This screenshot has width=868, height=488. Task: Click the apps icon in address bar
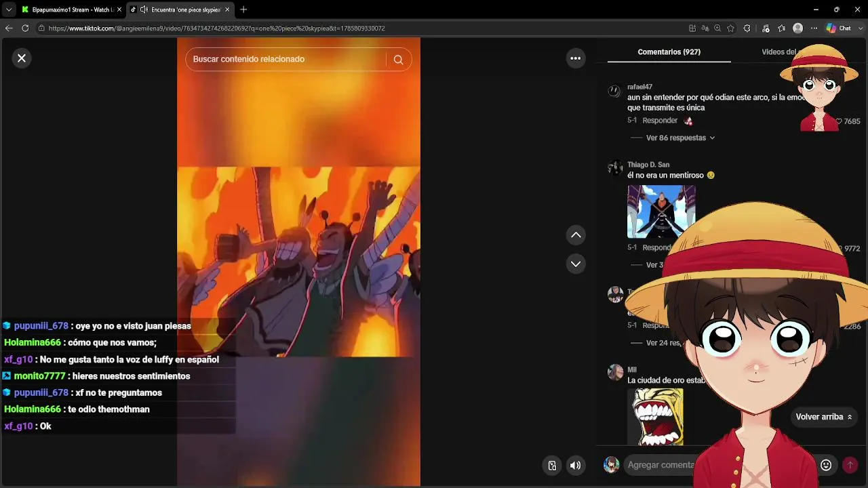tap(692, 28)
